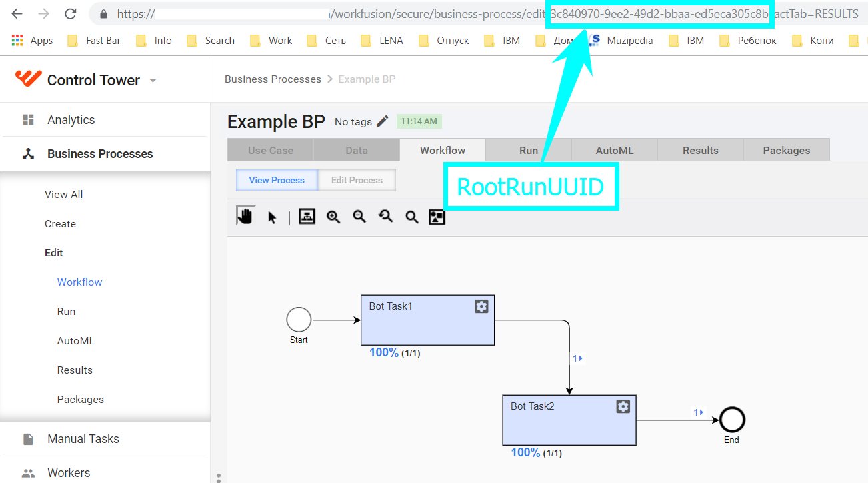Viewport: 868px width, 483px height.
Task: Click the workflow diagram layout icon
Action: click(x=307, y=217)
